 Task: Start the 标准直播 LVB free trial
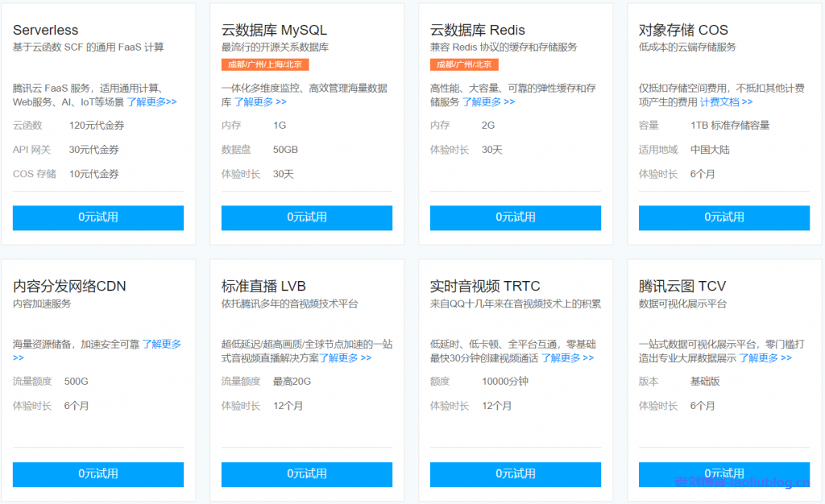pyautogui.click(x=306, y=474)
